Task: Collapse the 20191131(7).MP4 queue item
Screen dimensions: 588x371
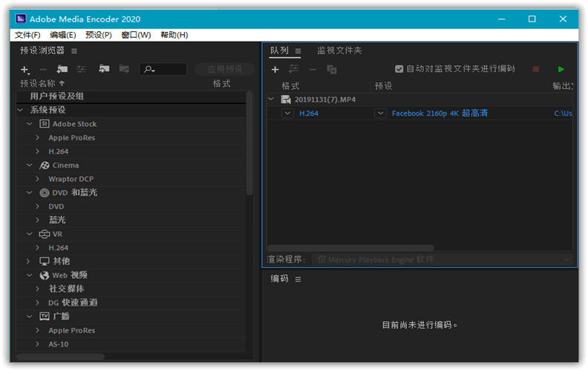Action: tap(271, 99)
